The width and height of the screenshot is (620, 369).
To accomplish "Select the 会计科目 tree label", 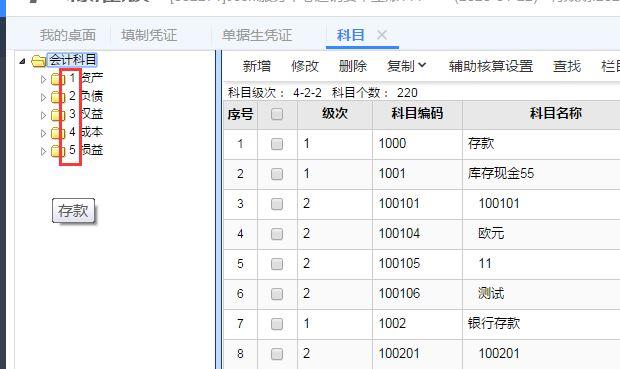I will (x=72, y=60).
